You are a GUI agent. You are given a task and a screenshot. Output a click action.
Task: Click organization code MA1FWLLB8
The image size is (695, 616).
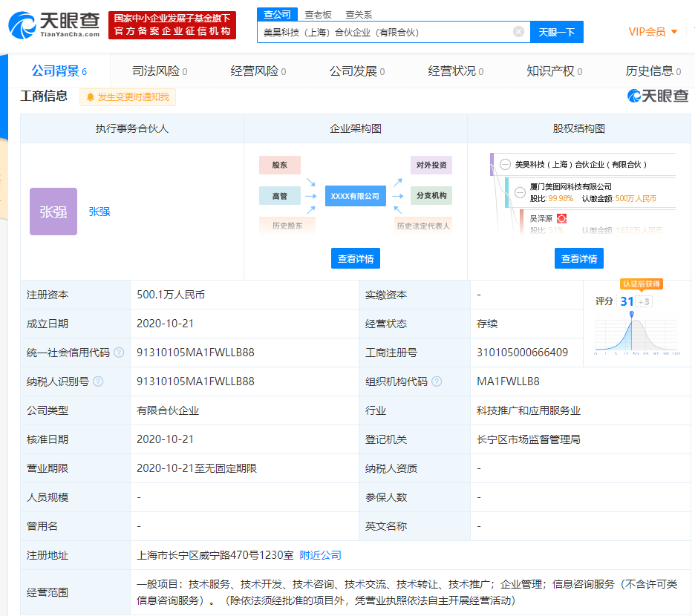508,381
